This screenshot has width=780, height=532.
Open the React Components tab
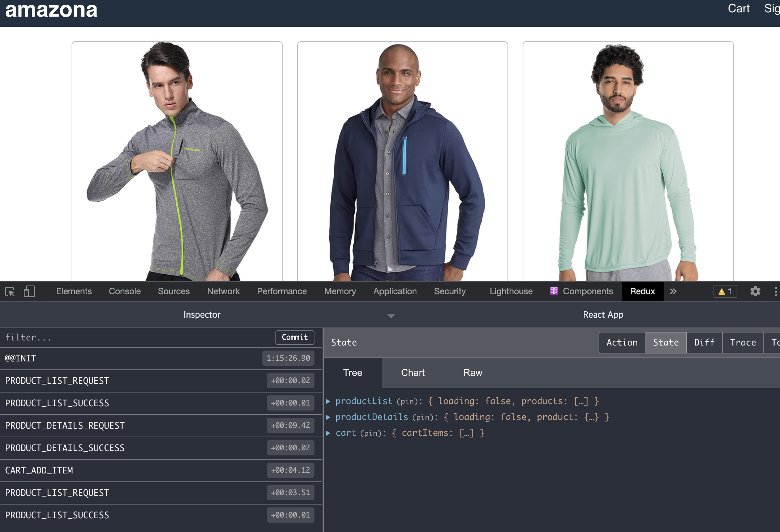(x=582, y=292)
